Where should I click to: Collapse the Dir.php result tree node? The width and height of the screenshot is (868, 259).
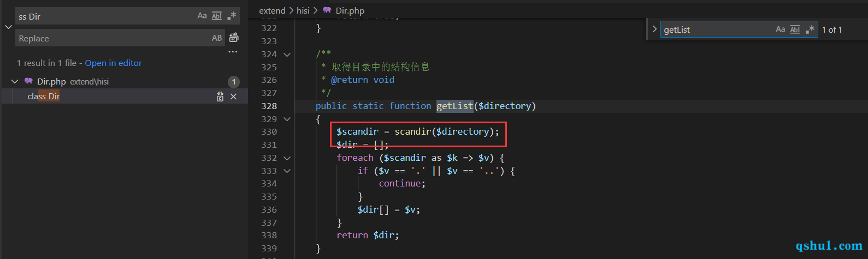(x=14, y=81)
